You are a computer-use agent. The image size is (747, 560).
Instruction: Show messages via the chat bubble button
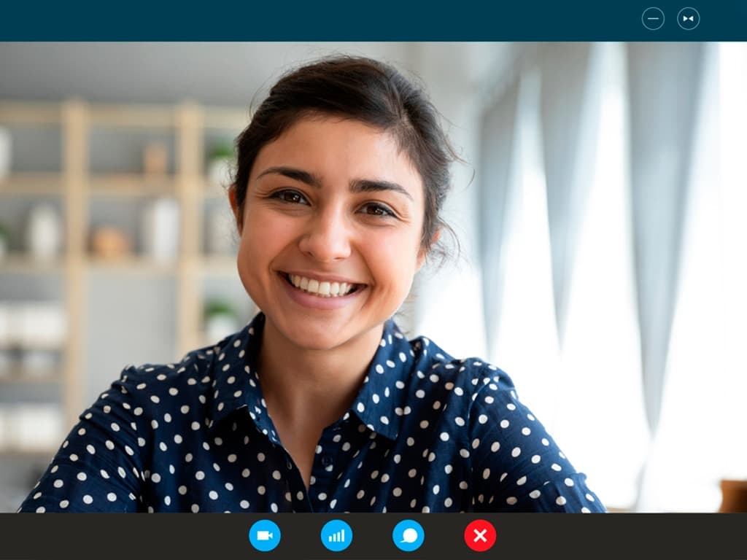pyautogui.click(x=409, y=536)
